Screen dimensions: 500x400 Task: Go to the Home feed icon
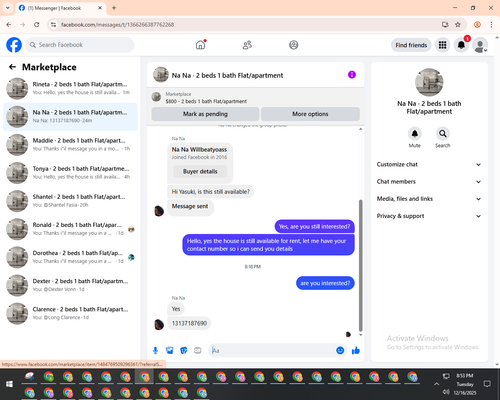point(200,45)
